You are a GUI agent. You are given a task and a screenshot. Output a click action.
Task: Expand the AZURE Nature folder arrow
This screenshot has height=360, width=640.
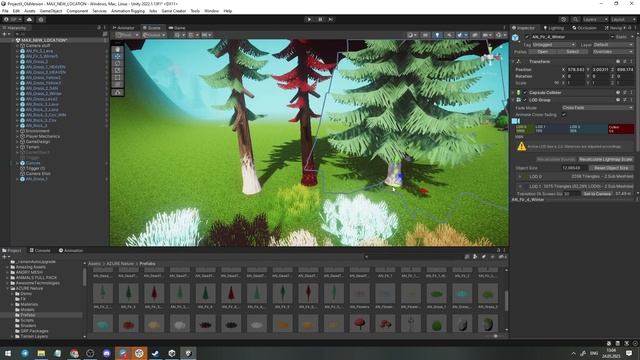click(x=7, y=288)
